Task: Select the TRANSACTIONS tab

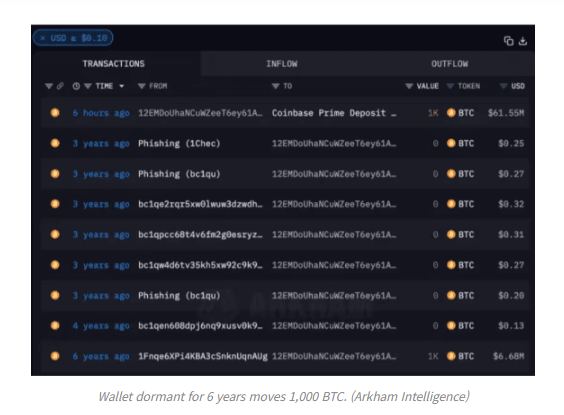Action: [114, 64]
